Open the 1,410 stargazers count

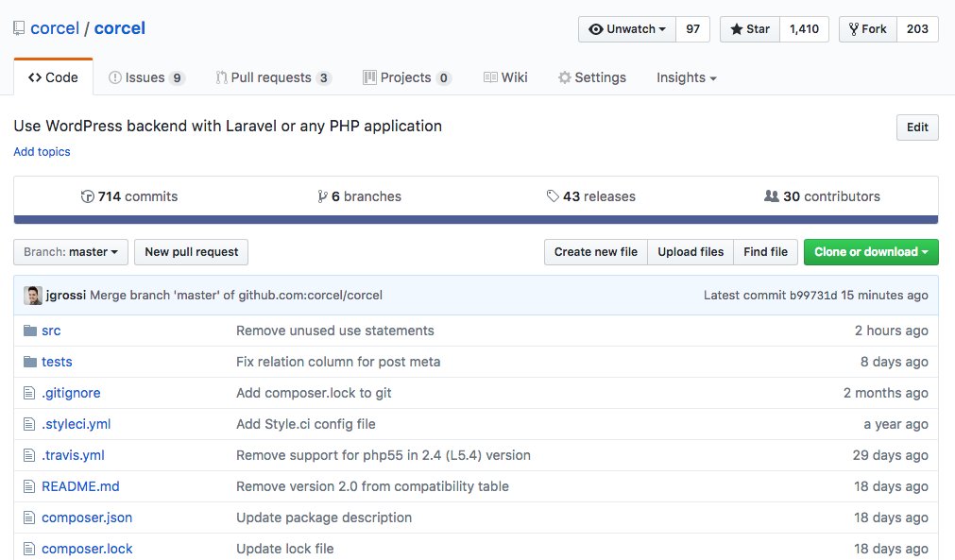(x=804, y=29)
